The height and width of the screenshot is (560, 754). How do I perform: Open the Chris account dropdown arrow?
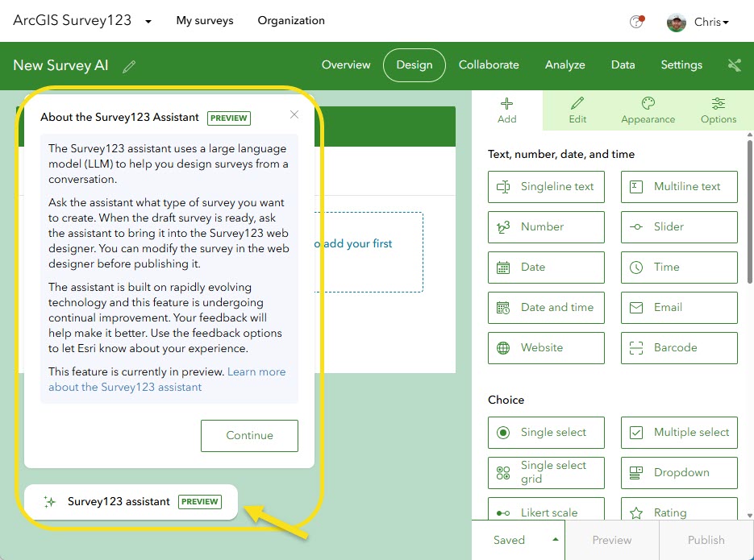(x=726, y=22)
